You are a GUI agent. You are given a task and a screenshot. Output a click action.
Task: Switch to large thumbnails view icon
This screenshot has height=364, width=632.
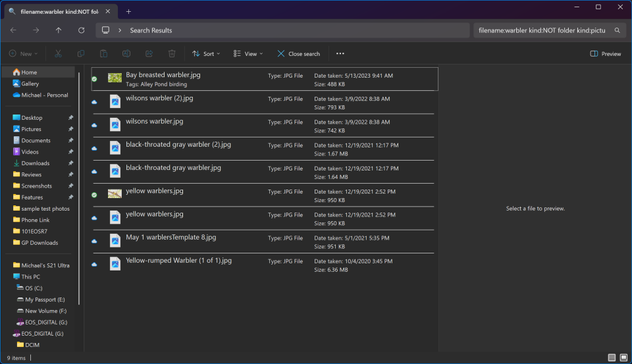pyautogui.click(x=623, y=357)
